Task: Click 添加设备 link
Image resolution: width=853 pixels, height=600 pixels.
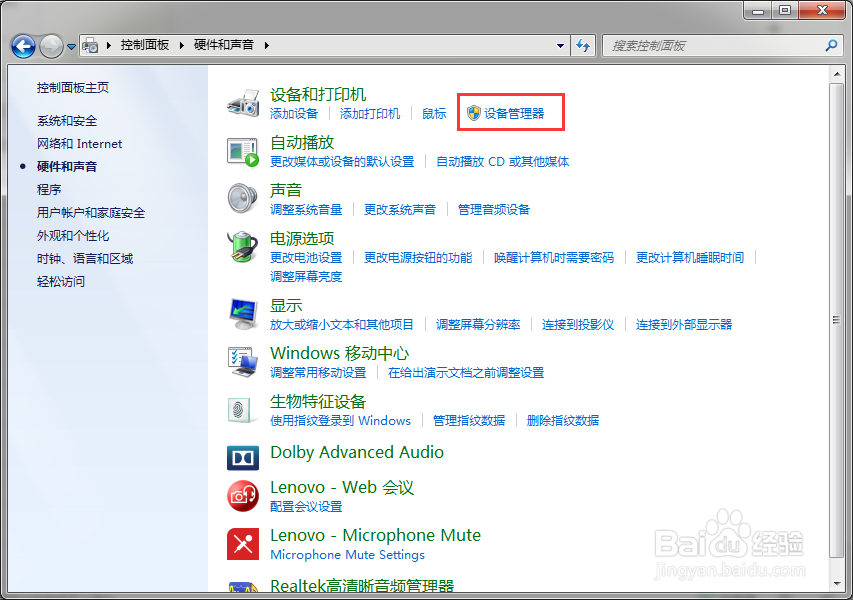Action: pyautogui.click(x=294, y=114)
